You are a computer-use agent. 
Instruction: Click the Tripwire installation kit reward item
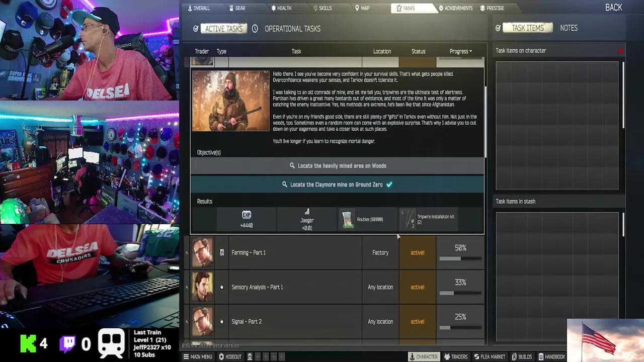[429, 219]
